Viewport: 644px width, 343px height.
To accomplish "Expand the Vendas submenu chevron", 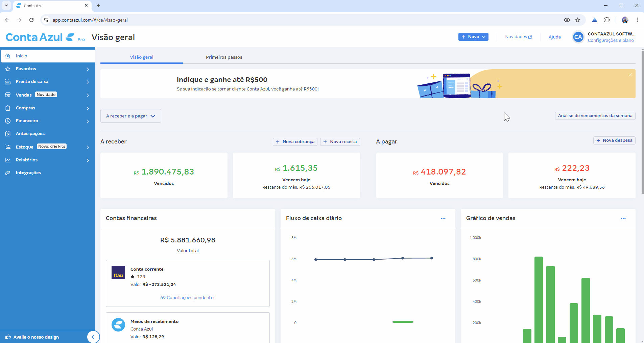I will [x=88, y=95].
